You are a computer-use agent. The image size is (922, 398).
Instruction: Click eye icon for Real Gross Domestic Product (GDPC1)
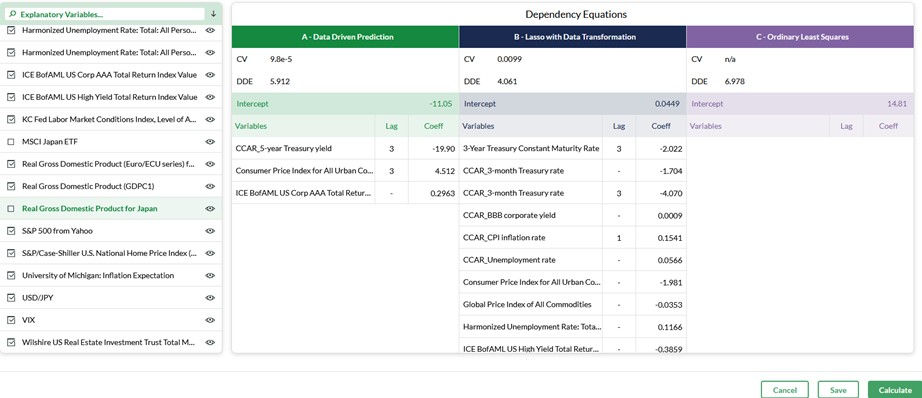210,186
